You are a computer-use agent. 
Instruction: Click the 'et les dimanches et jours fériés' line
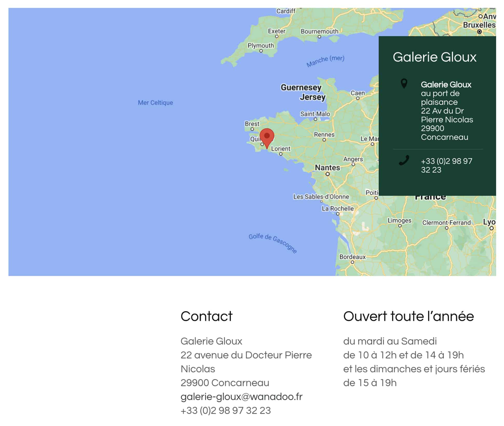pos(414,369)
